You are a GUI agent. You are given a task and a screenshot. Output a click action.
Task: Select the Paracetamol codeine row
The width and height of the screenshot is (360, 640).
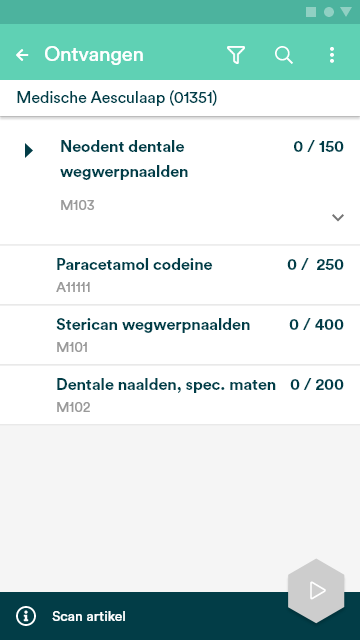click(180, 275)
